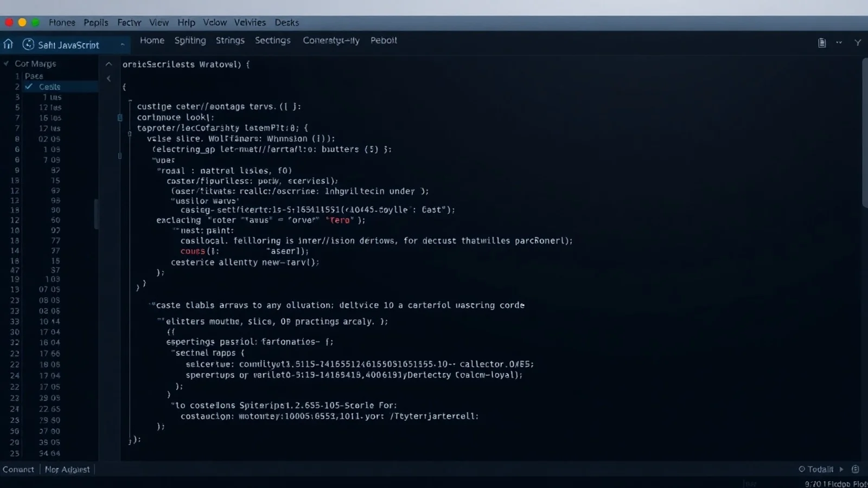Click the sidebar row '103'

pyautogui.click(x=52, y=279)
